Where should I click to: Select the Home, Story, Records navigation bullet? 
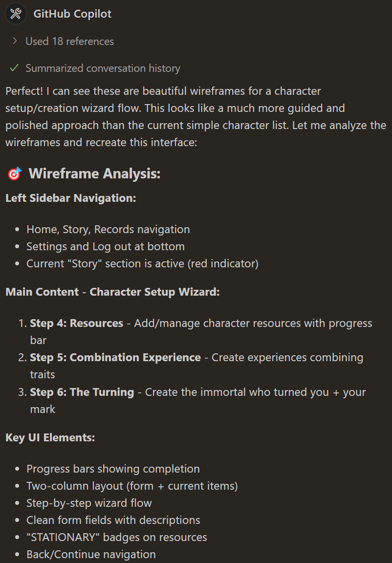(x=108, y=229)
